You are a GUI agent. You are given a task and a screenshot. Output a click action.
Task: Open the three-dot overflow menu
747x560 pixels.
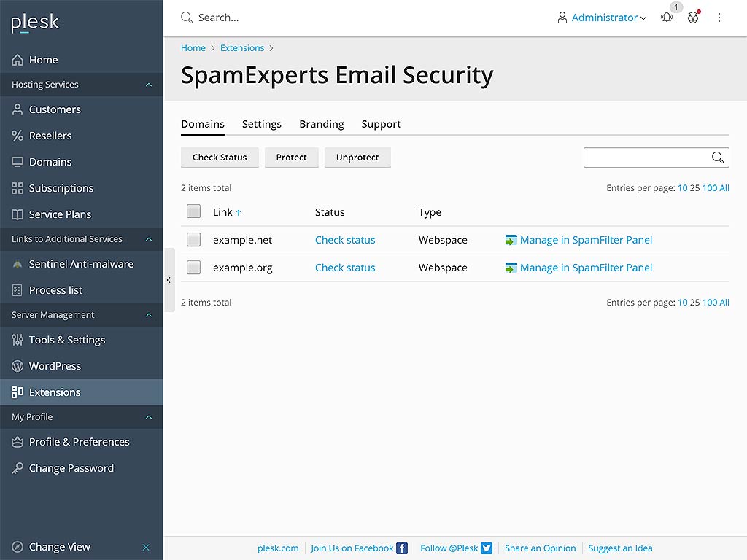719,17
